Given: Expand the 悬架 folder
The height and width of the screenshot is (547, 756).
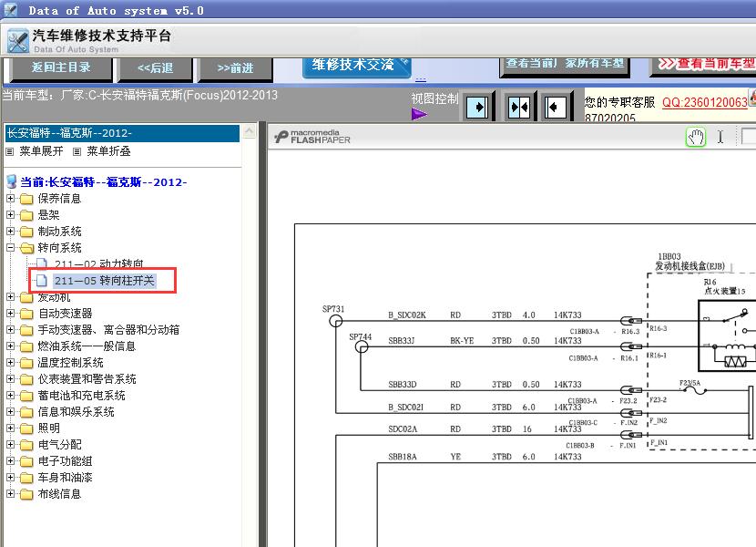Looking at the screenshot, I should 11,214.
